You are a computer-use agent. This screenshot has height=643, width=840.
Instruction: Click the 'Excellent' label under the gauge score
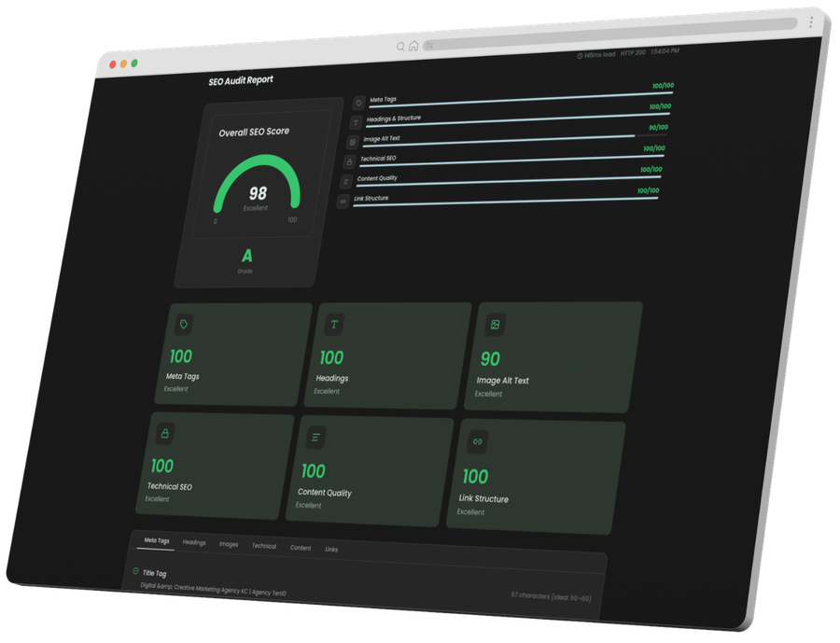click(x=256, y=208)
